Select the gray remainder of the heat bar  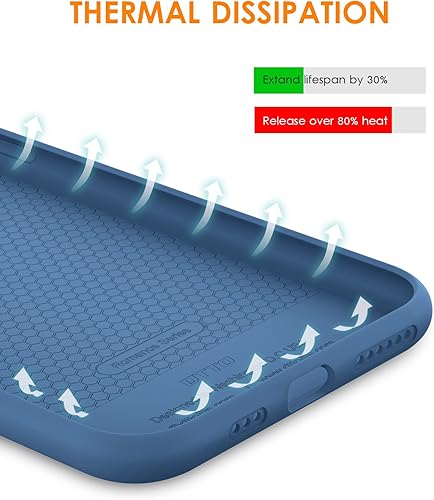[x=409, y=120]
